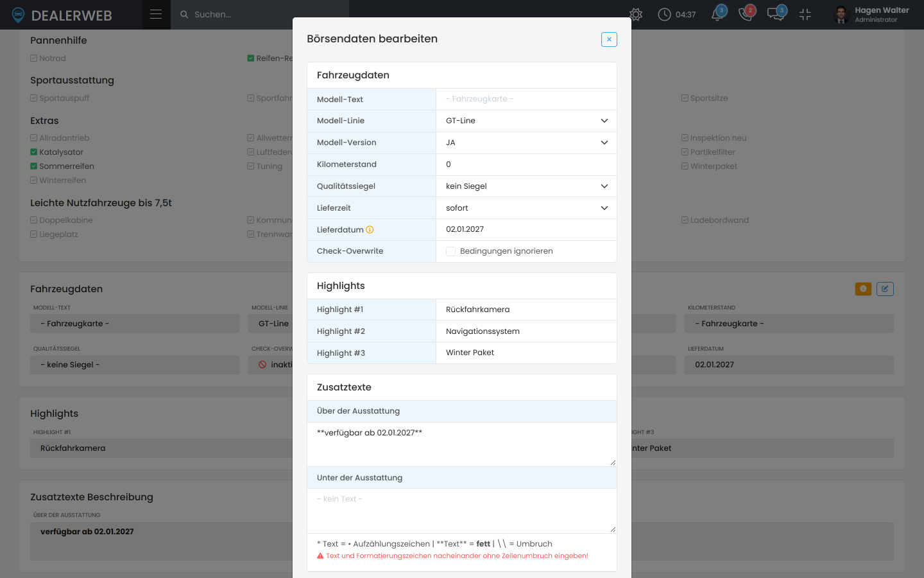Screen dimensions: 924x578
Task: Click the Highlight #3 input field
Action: click(x=526, y=353)
